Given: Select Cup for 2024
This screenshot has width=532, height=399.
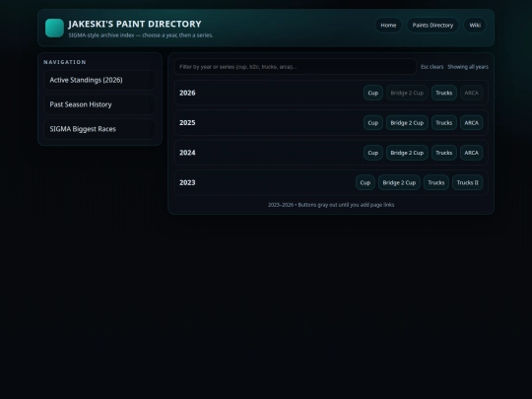Looking at the screenshot, I should (372, 153).
